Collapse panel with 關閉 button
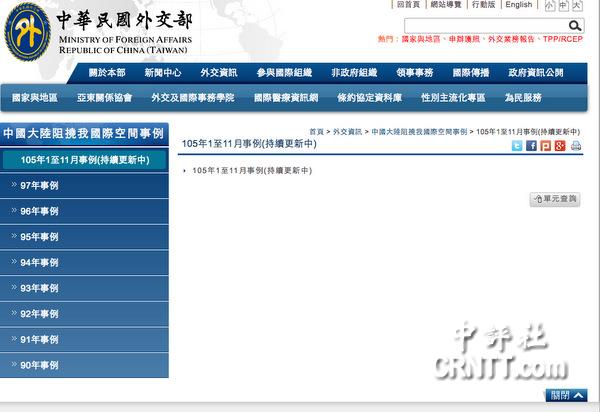 tap(566, 395)
